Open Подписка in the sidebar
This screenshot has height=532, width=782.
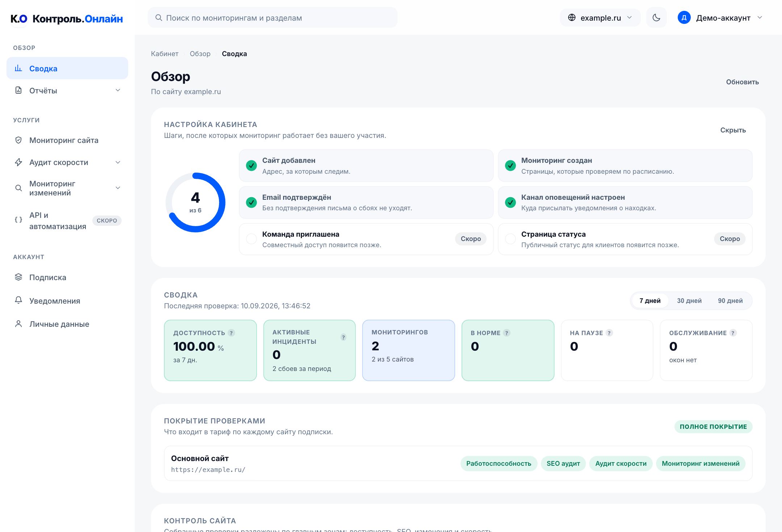point(67,277)
